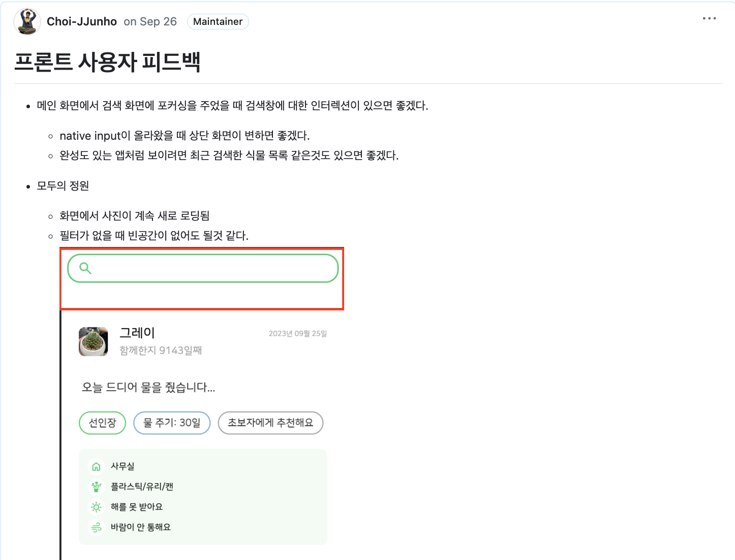Click the plant name 그레이

[137, 333]
